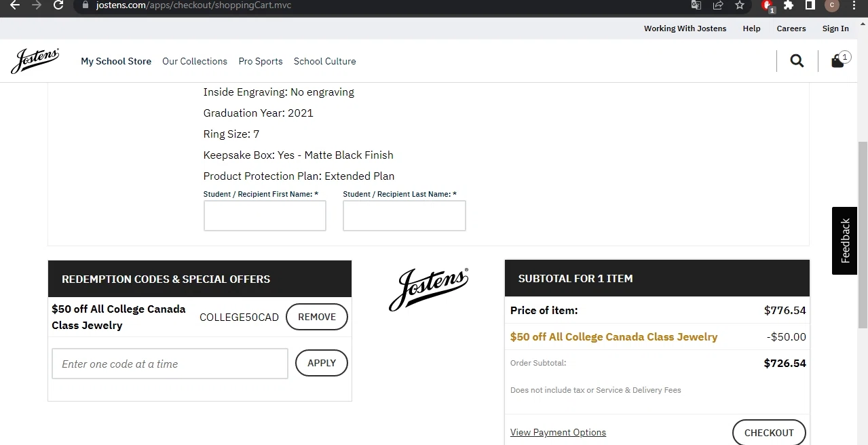Screen dimensions: 868x445
Task: Click the gold $50 off College Canada text
Action: click(614, 336)
